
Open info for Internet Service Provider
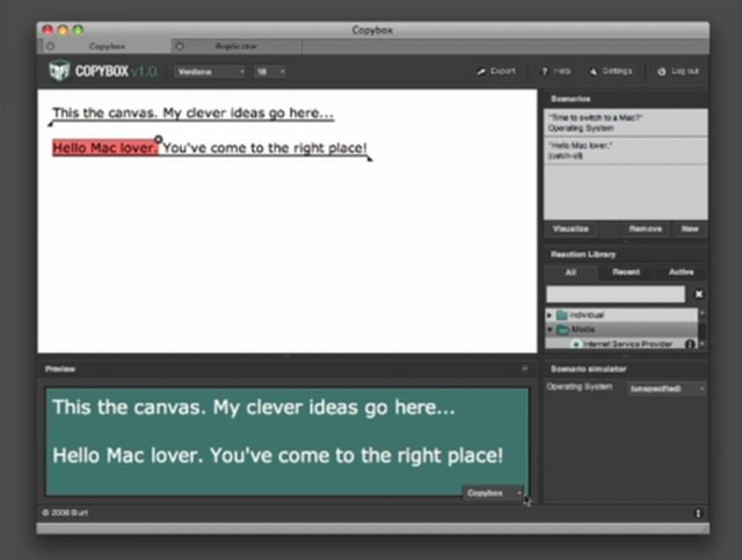tap(690, 344)
